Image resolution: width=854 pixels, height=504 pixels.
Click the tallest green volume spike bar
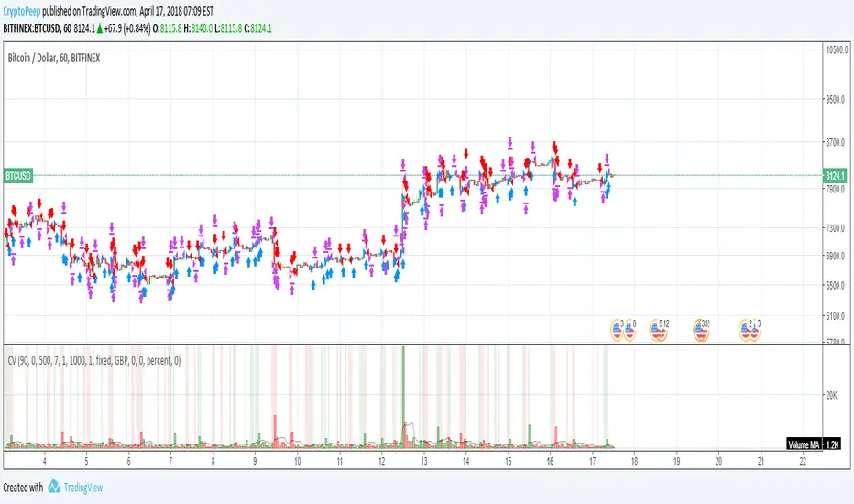pos(403,397)
